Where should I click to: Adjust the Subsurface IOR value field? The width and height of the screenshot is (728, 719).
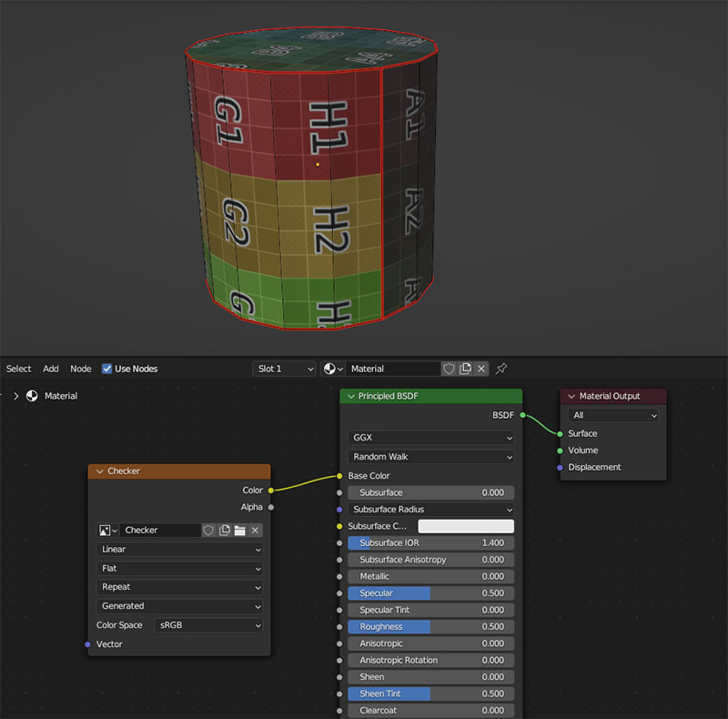pyautogui.click(x=430, y=543)
